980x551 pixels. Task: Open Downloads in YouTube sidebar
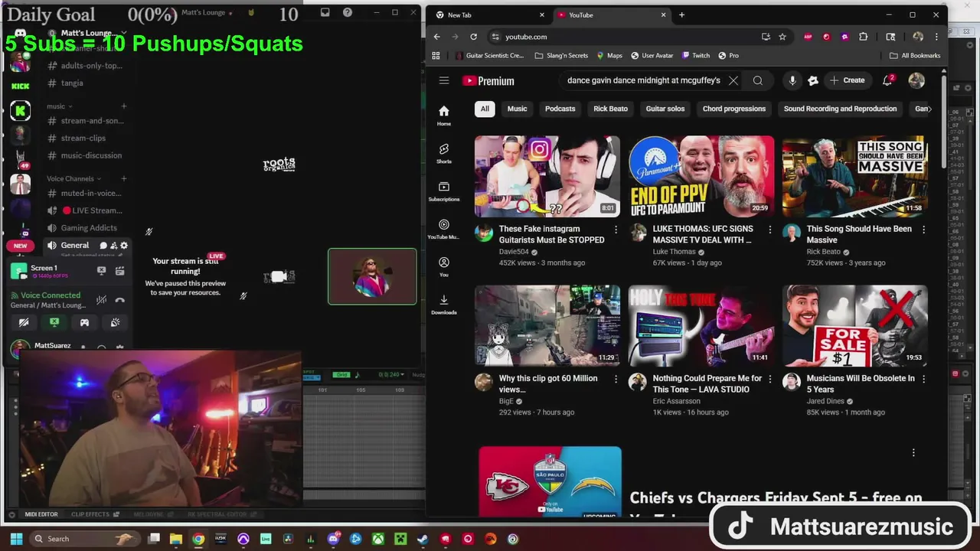tap(443, 304)
